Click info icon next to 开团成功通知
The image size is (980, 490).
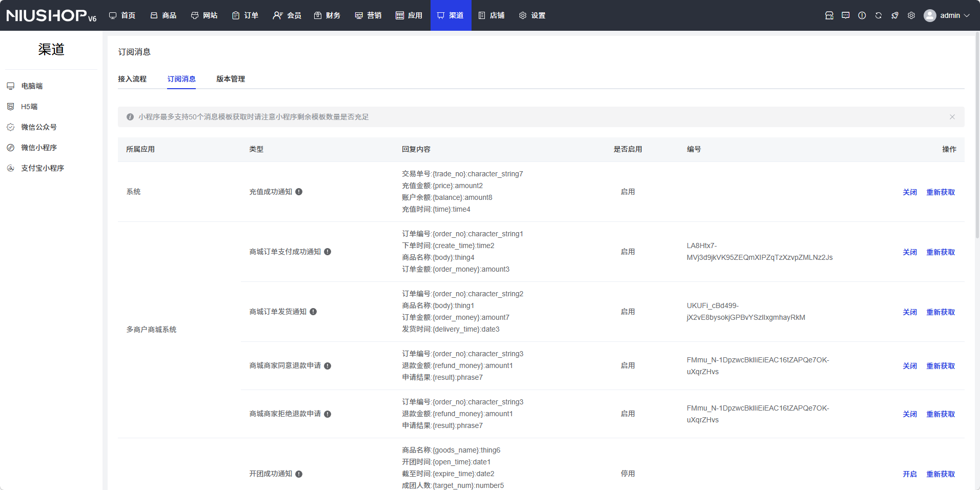tap(299, 474)
